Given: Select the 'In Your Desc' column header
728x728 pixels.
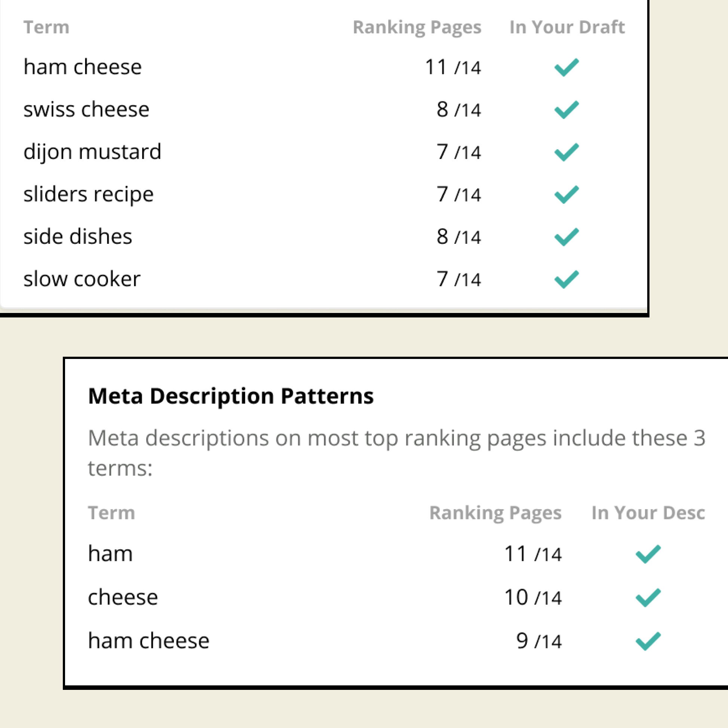Looking at the screenshot, I should pos(648,513).
